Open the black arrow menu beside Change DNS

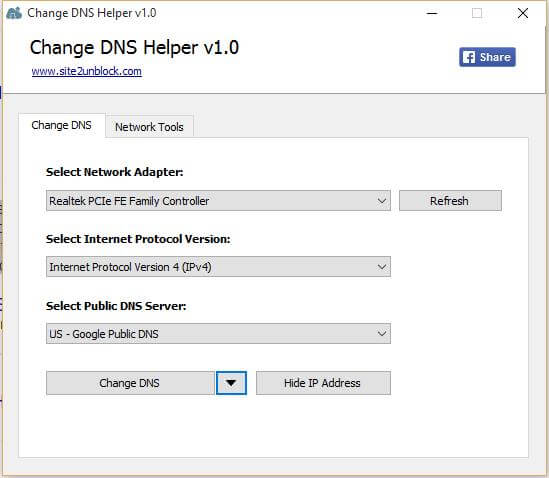231,383
